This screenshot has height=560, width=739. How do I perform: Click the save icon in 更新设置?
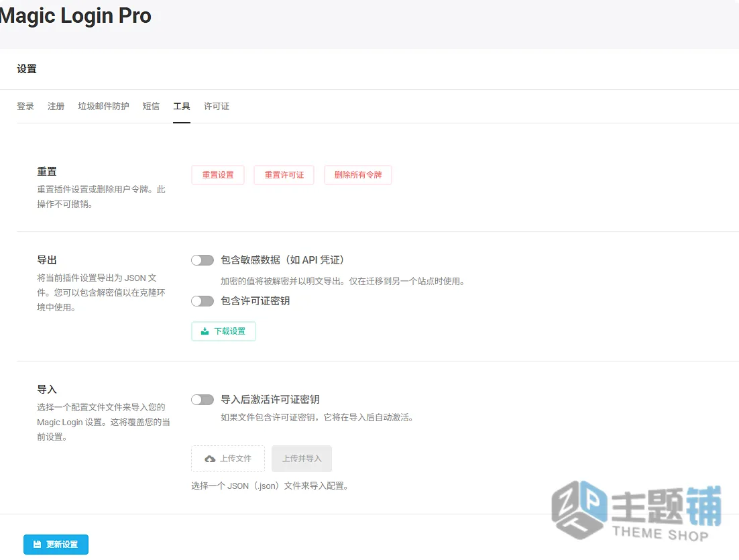tap(38, 545)
